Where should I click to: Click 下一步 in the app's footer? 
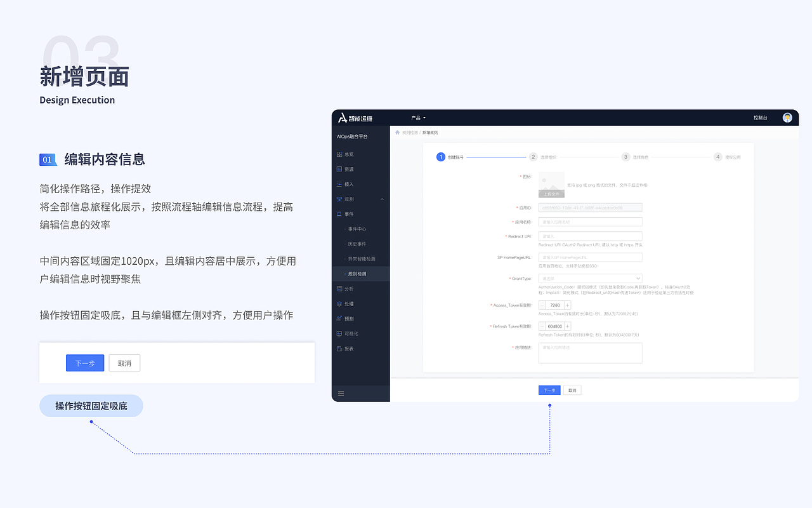[549, 391]
